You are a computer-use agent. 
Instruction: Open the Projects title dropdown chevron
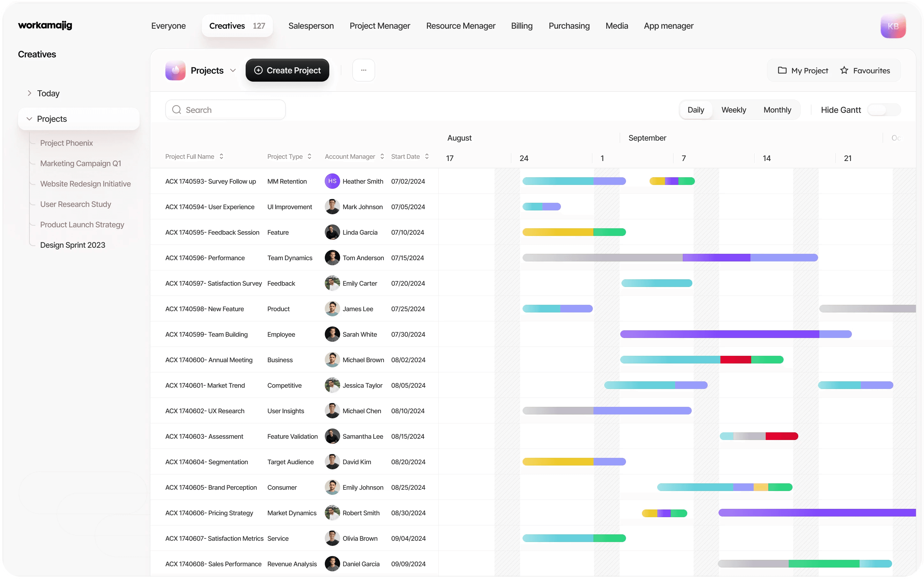tap(233, 70)
